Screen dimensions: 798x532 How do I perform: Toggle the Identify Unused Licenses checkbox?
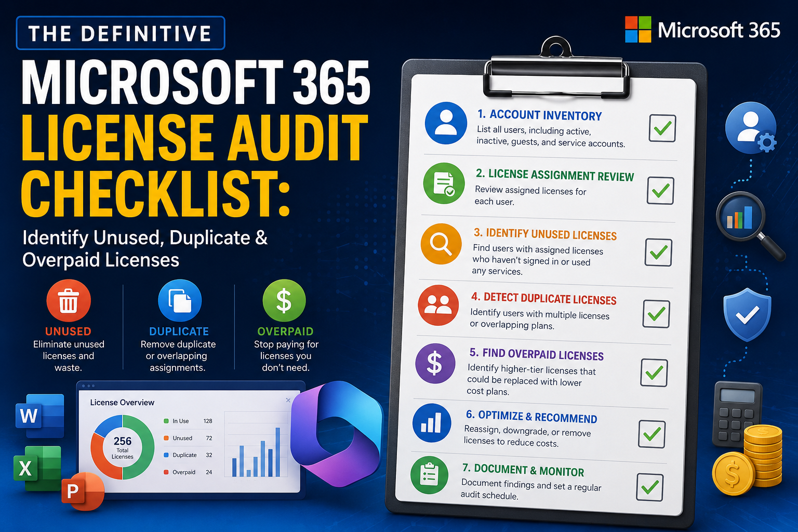pyautogui.click(x=658, y=252)
